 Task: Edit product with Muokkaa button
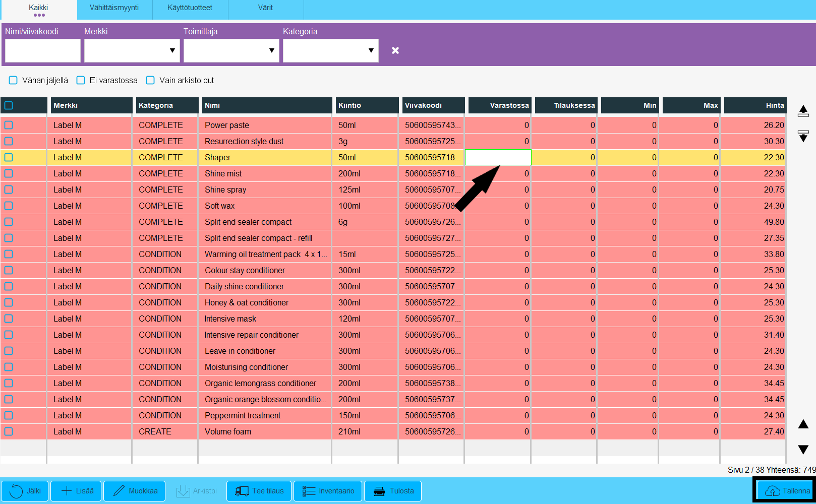[135, 491]
